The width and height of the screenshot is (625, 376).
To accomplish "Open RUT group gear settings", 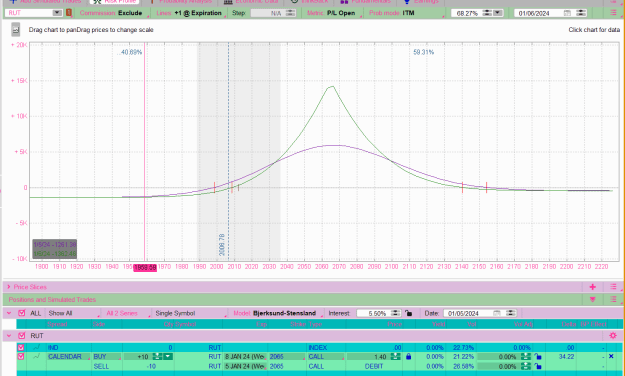I will coord(613,335).
